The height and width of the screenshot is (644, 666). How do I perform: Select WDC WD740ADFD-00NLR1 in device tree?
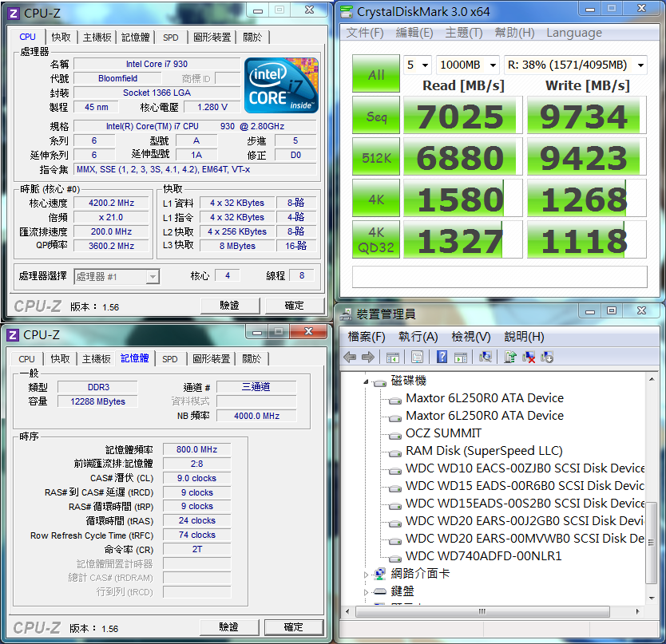pos(483,556)
